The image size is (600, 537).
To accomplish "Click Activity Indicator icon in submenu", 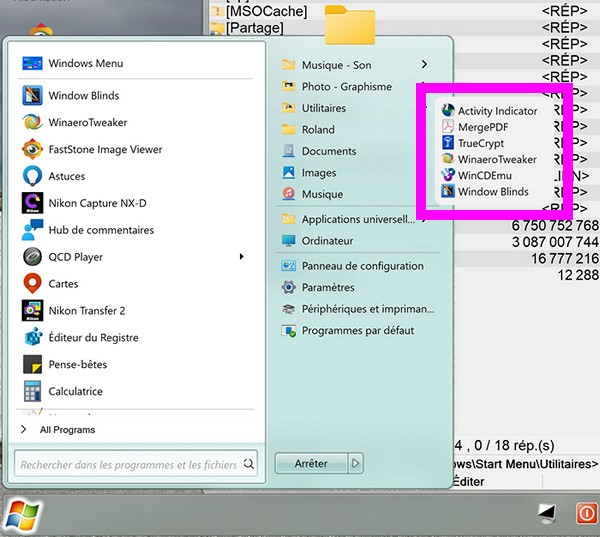I will [x=448, y=111].
